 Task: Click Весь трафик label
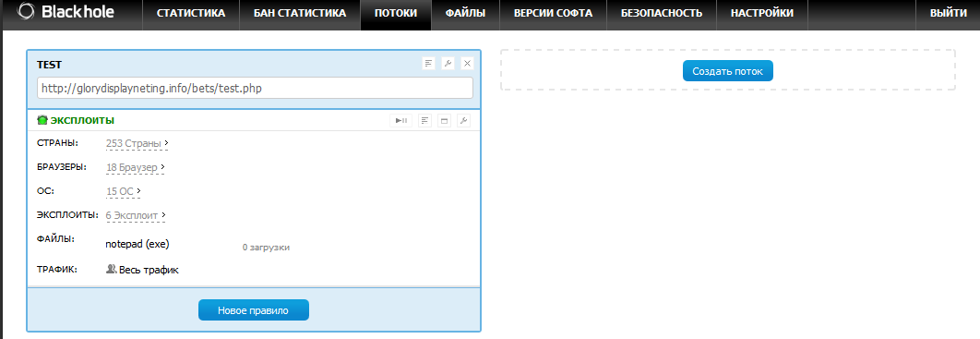coord(149,270)
